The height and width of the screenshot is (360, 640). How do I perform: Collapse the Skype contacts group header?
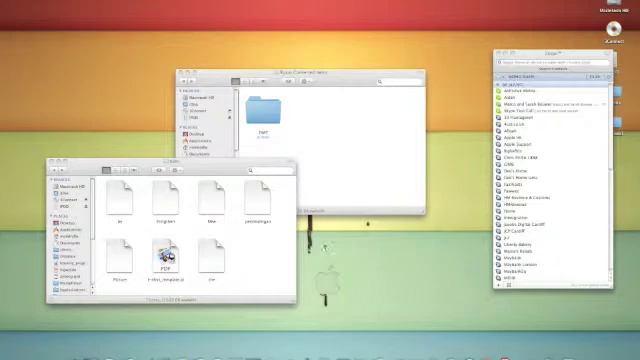tap(498, 84)
